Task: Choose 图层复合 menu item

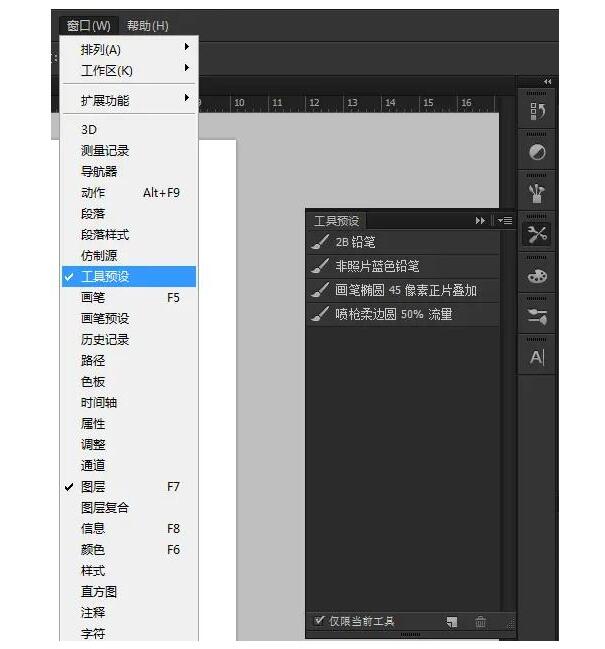Action: click(x=129, y=508)
